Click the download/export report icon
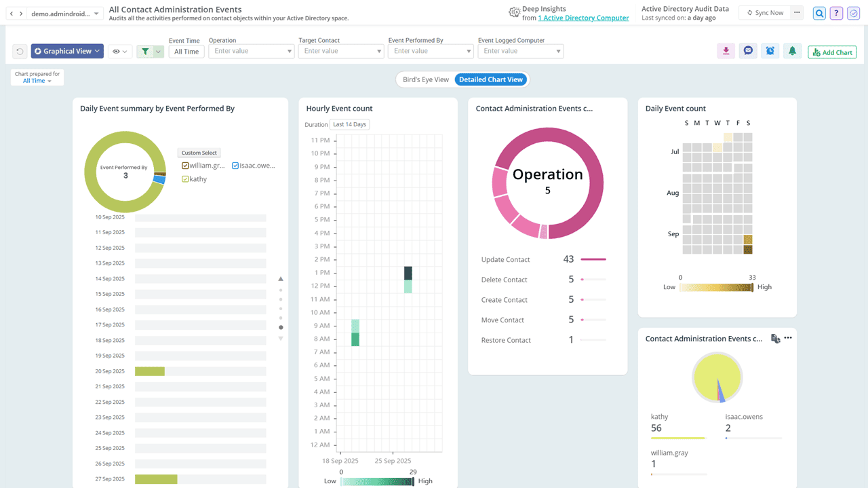Screen dimensions: 868x488 click(x=726, y=51)
